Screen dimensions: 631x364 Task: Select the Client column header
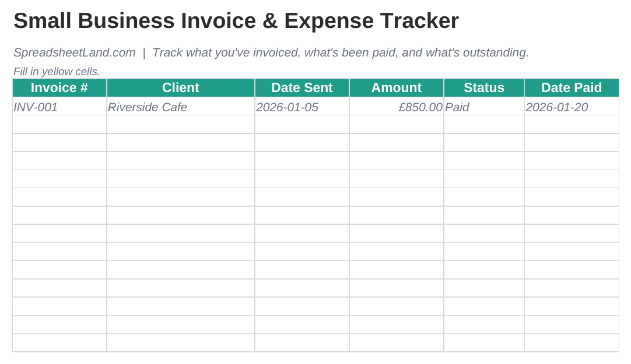point(181,87)
